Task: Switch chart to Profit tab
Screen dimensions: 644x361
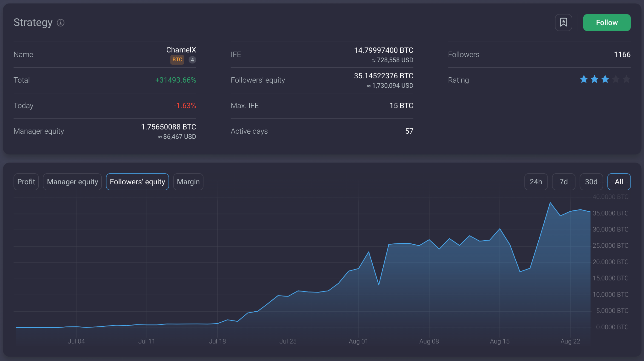Action: pos(26,182)
